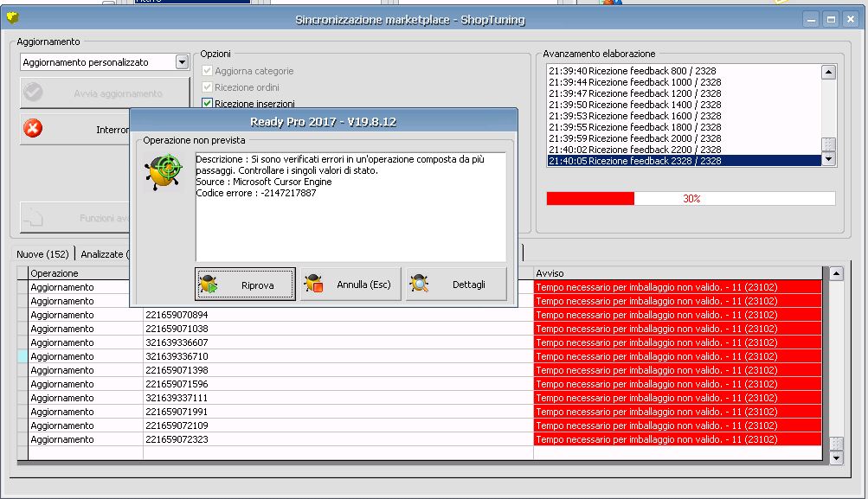This screenshot has width=868, height=499.
Task: Select log row Ricezione feedback 1200 / 2328
Action: pos(684,93)
